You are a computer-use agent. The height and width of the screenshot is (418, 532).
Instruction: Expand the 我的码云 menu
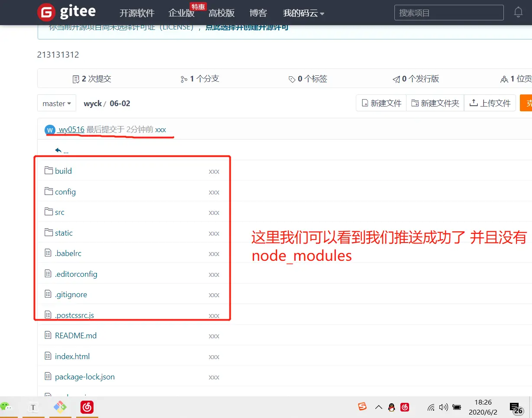303,13
